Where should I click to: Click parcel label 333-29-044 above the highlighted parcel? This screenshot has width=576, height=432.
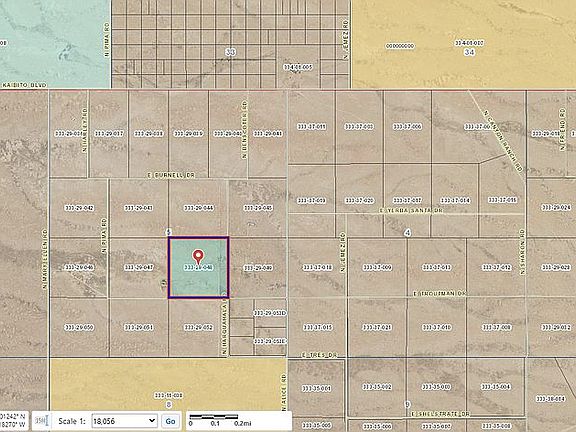point(199,208)
